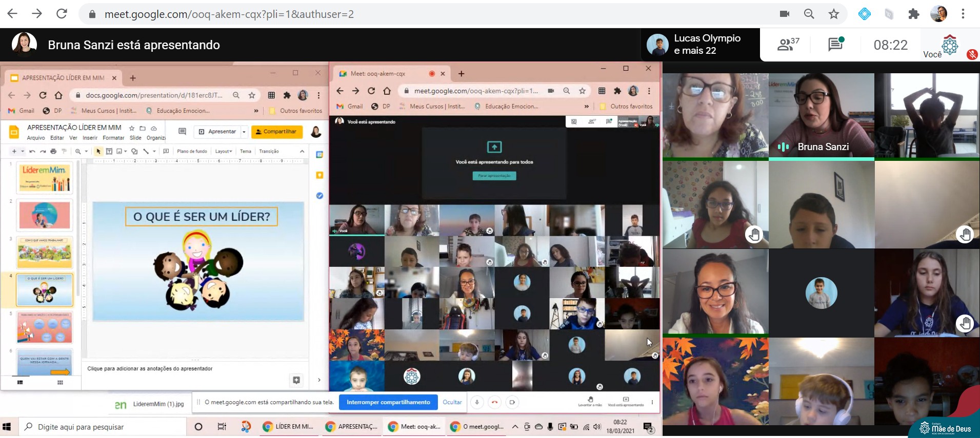This screenshot has height=438, width=980.
Task: Collapse the Slides toolbar with chevron
Action: click(x=302, y=151)
